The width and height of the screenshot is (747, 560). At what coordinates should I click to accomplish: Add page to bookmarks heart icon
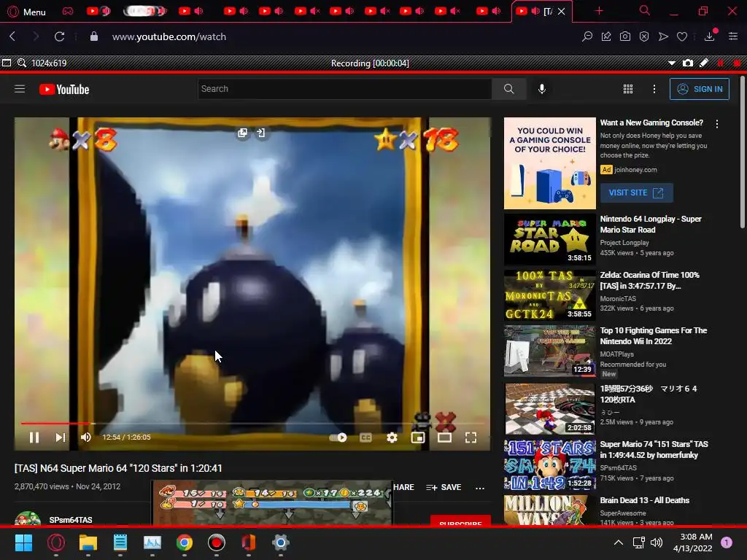682,36
